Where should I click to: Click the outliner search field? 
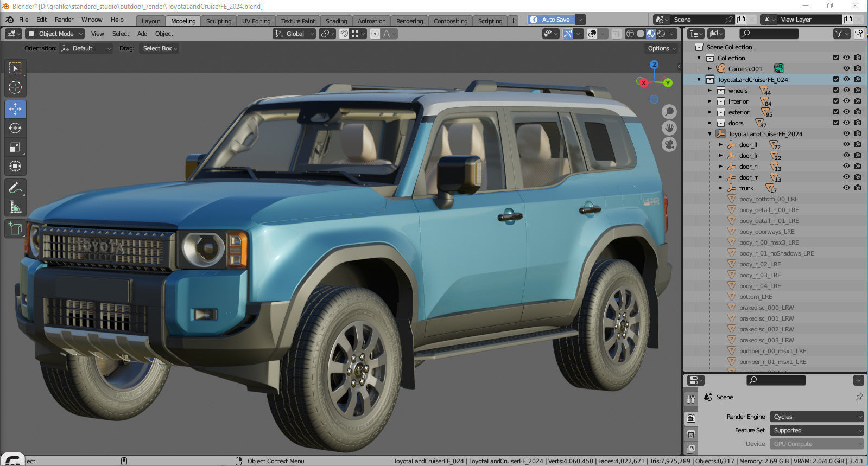tap(769, 34)
